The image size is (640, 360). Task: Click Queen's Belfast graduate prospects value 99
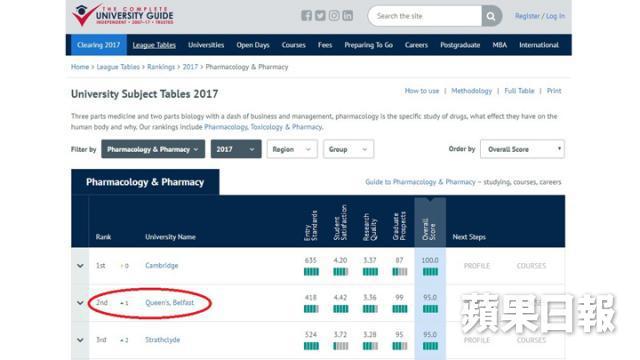point(400,297)
